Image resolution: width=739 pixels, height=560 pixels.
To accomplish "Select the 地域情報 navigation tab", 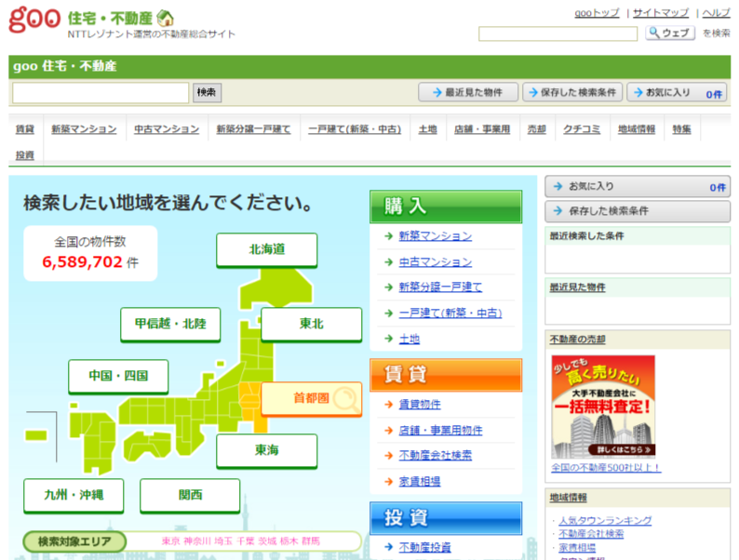I will (637, 129).
